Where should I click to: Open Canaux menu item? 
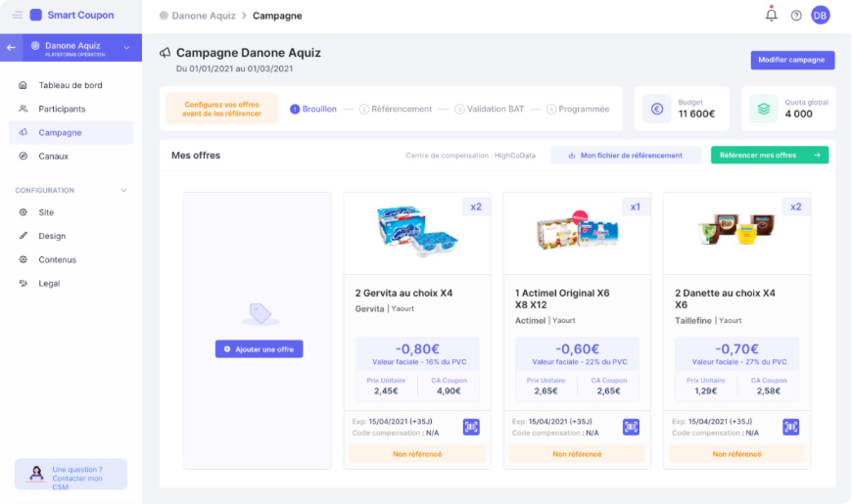point(53,156)
